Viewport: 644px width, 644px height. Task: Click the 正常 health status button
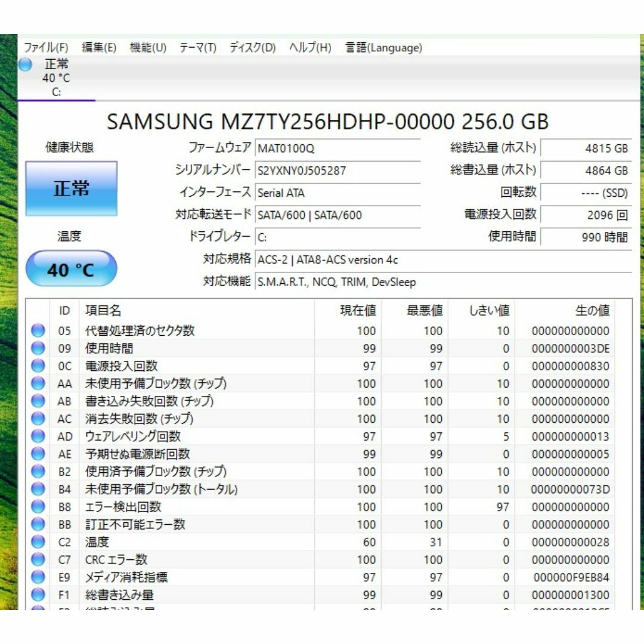tap(72, 188)
